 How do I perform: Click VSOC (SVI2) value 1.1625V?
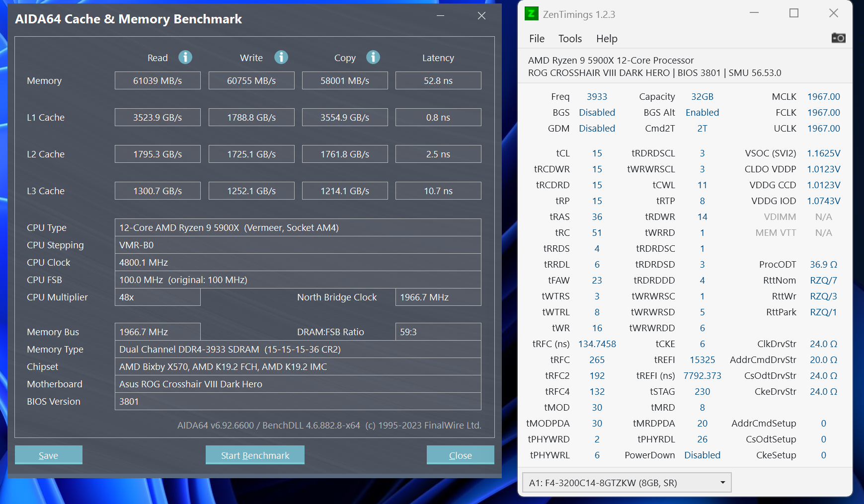pos(823,153)
